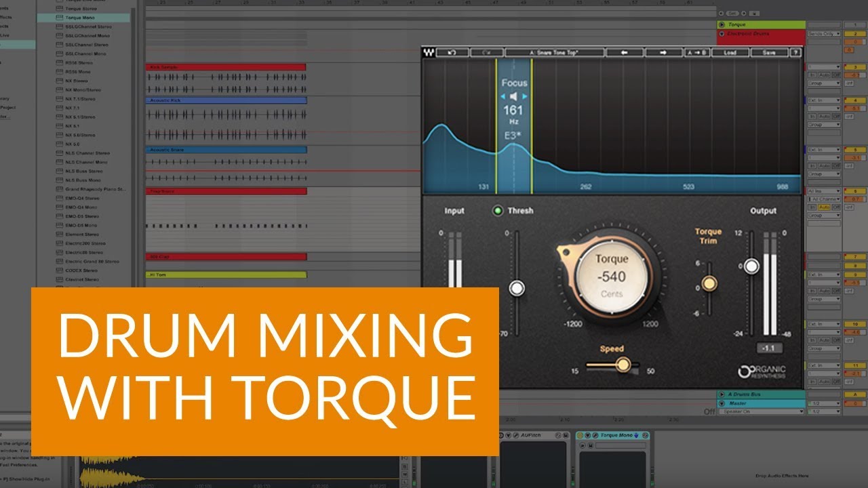Click the -1.1 output peak readout

771,348
